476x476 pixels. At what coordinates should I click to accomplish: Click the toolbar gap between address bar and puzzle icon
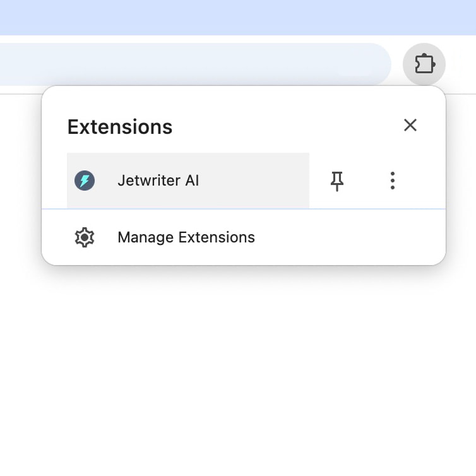coord(397,64)
